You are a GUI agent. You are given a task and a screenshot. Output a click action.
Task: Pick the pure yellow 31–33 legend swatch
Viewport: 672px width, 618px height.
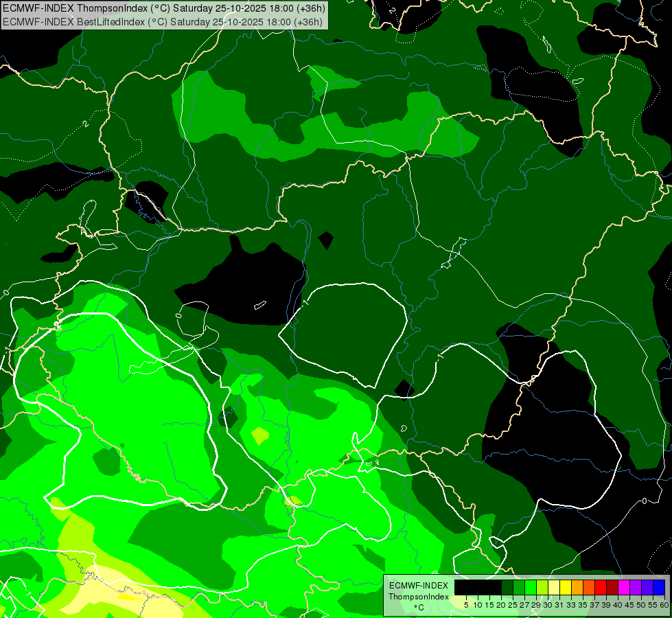click(x=566, y=587)
